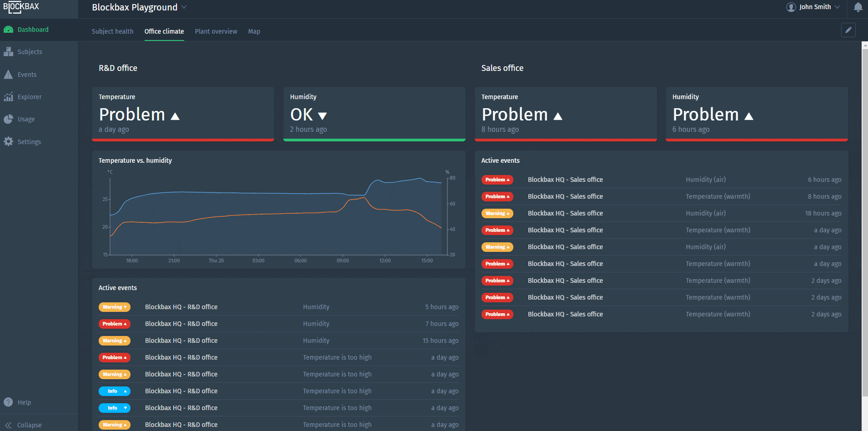868x431 pixels.
Task: Open Settings gear in sidebar
Action: [8, 142]
